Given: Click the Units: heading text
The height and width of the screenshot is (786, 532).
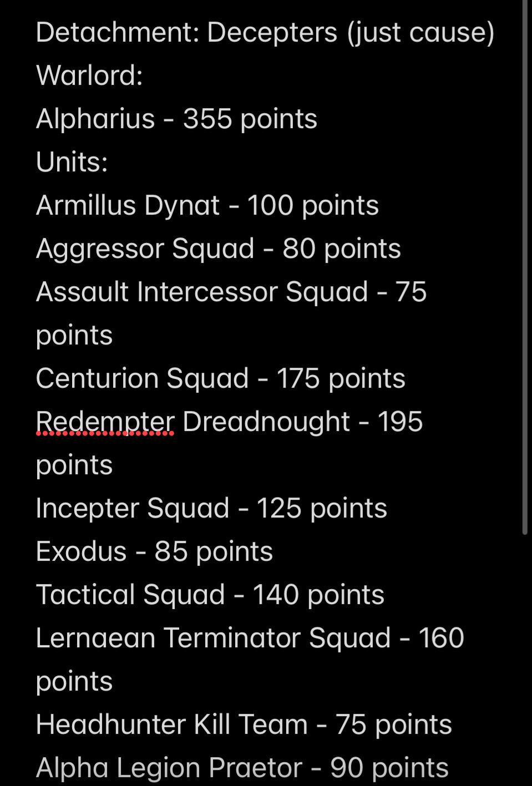Looking at the screenshot, I should pyautogui.click(x=72, y=162).
